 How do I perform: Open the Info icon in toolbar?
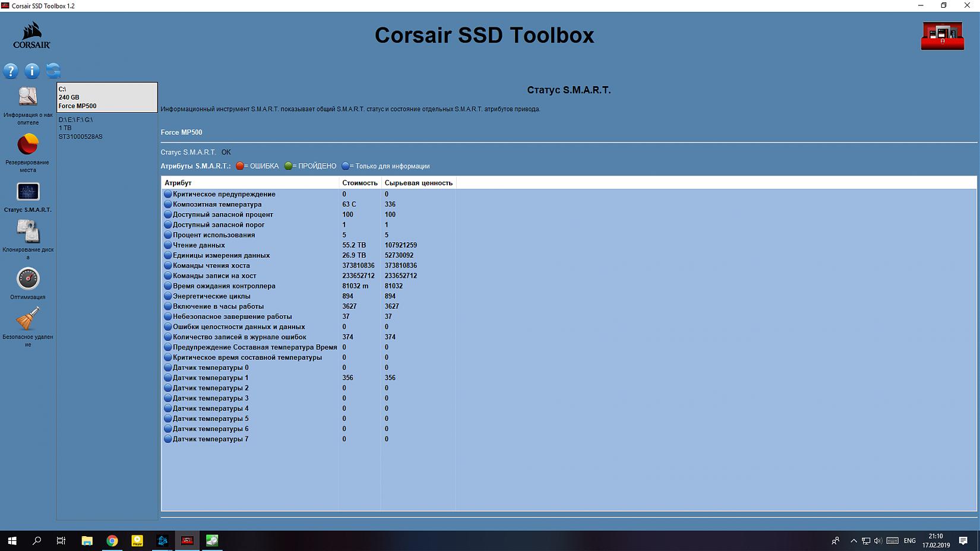(32, 71)
